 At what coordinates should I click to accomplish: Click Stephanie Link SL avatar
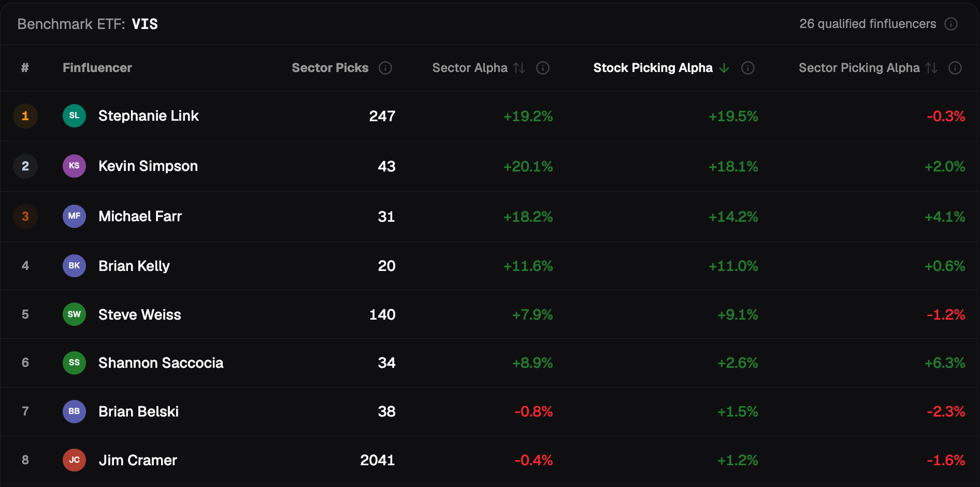point(74,116)
